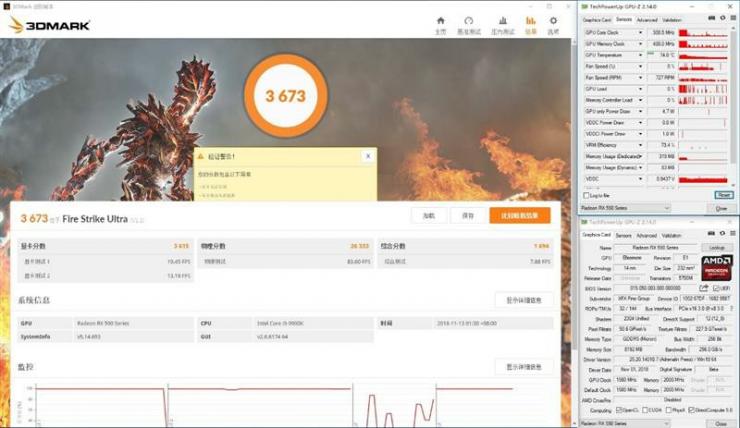740x428 pixels.
Task: Click the GPU Core Clock sensor graph
Action: pos(703,33)
